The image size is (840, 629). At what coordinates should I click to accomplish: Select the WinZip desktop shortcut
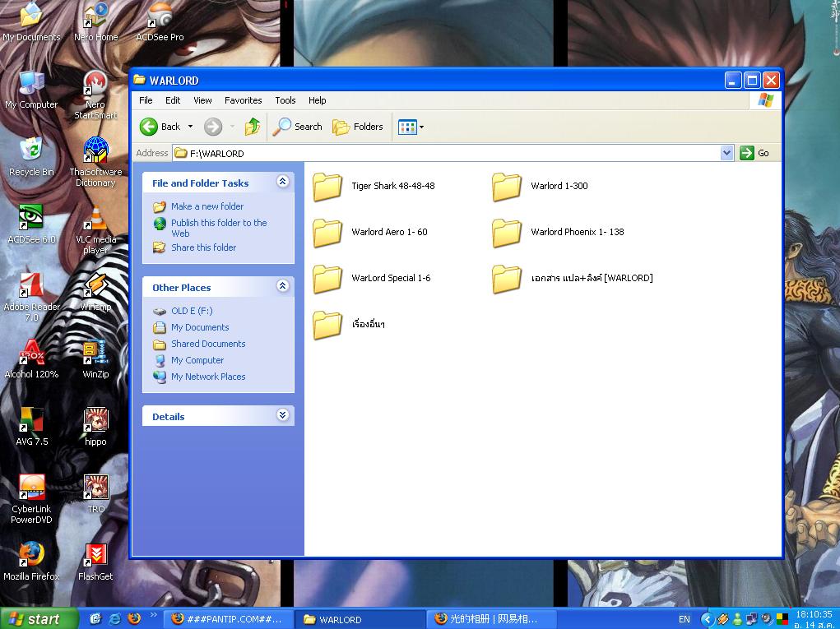pos(95,360)
